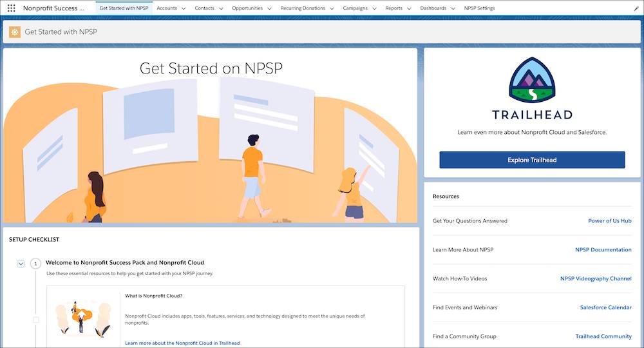The image size is (644, 348).
Task: Click the Find a Community Group text
Action: click(464, 336)
